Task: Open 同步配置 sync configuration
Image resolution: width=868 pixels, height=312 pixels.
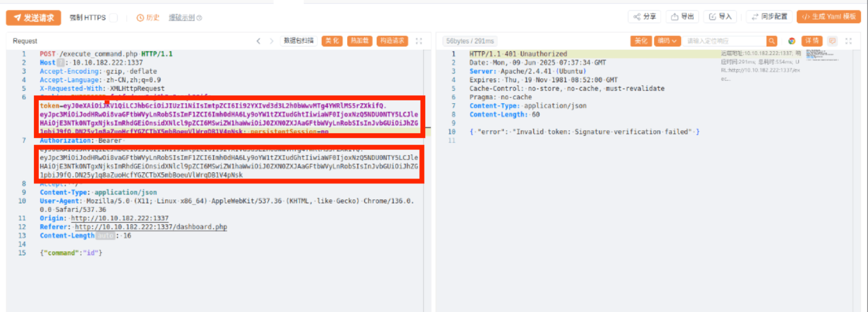Action: 769,17
